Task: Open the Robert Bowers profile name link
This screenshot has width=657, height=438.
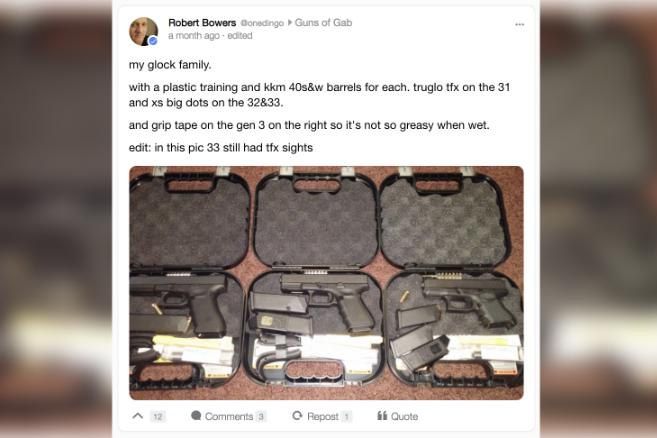Action: 202,23
